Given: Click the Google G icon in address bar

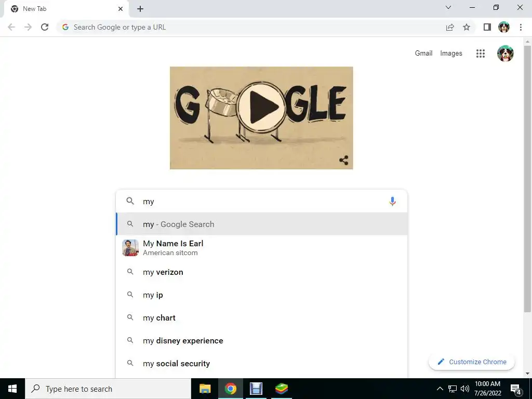Looking at the screenshot, I should 65,27.
